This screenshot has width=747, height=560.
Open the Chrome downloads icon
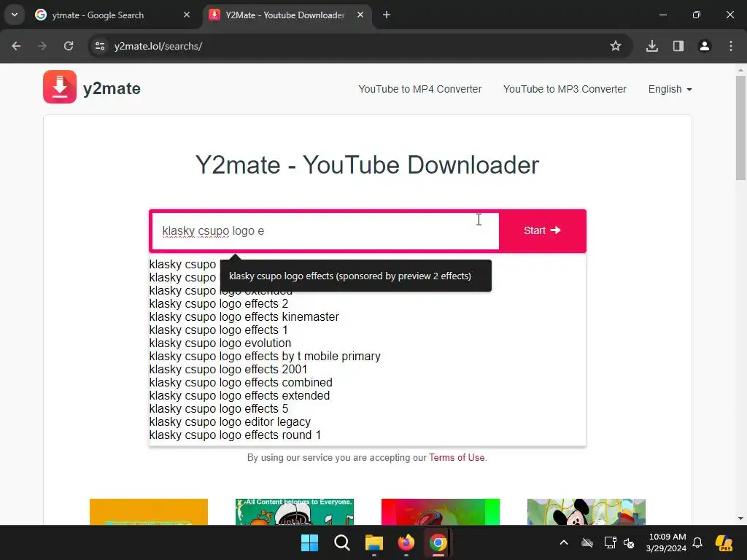[x=652, y=46]
